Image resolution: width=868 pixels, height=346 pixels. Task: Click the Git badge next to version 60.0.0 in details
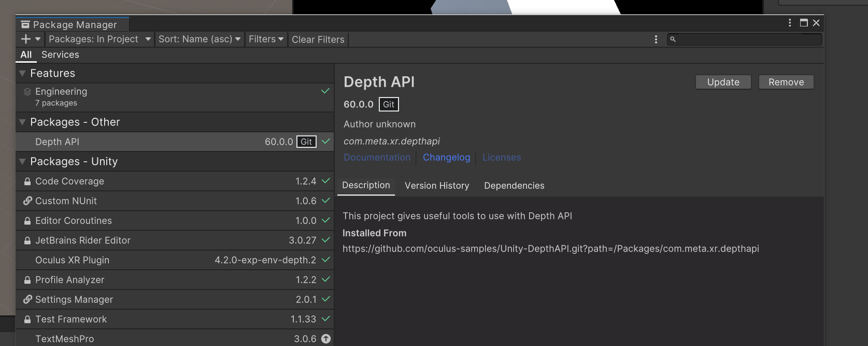[x=389, y=104]
